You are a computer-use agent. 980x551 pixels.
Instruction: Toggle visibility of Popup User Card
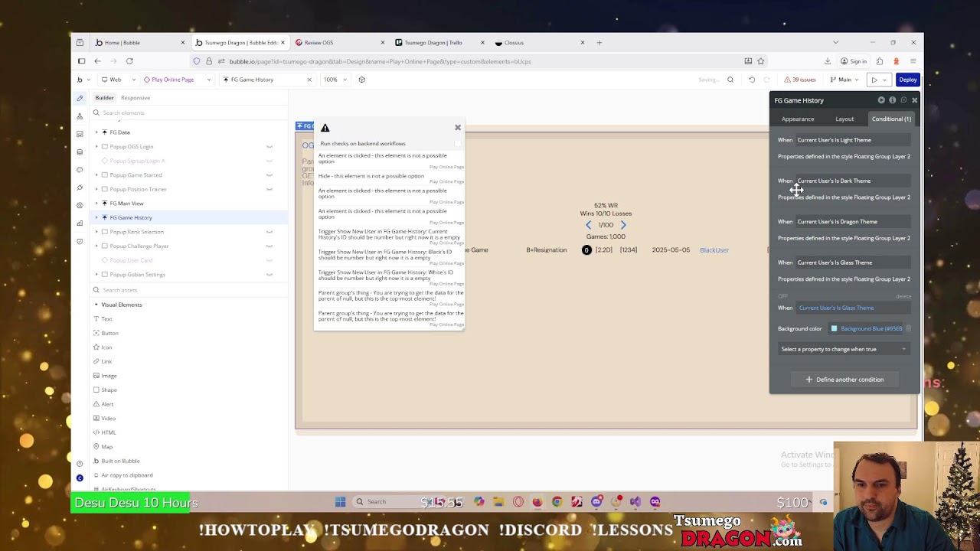pos(269,260)
